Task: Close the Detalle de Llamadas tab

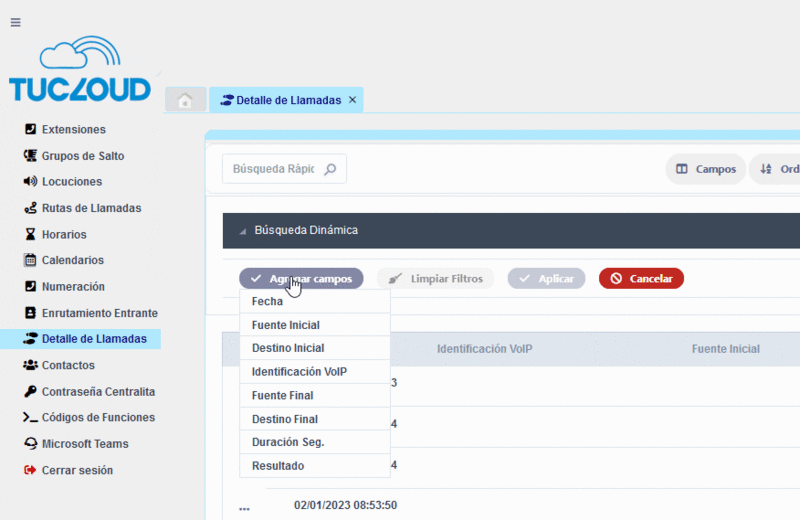Action: [352, 100]
